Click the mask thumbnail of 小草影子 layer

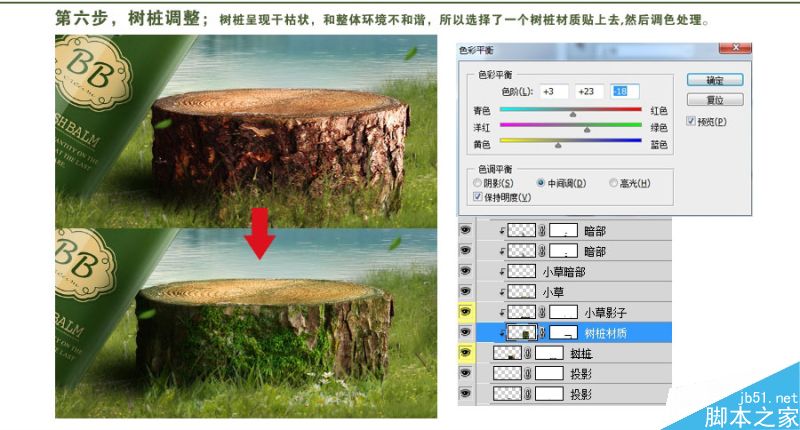point(563,312)
